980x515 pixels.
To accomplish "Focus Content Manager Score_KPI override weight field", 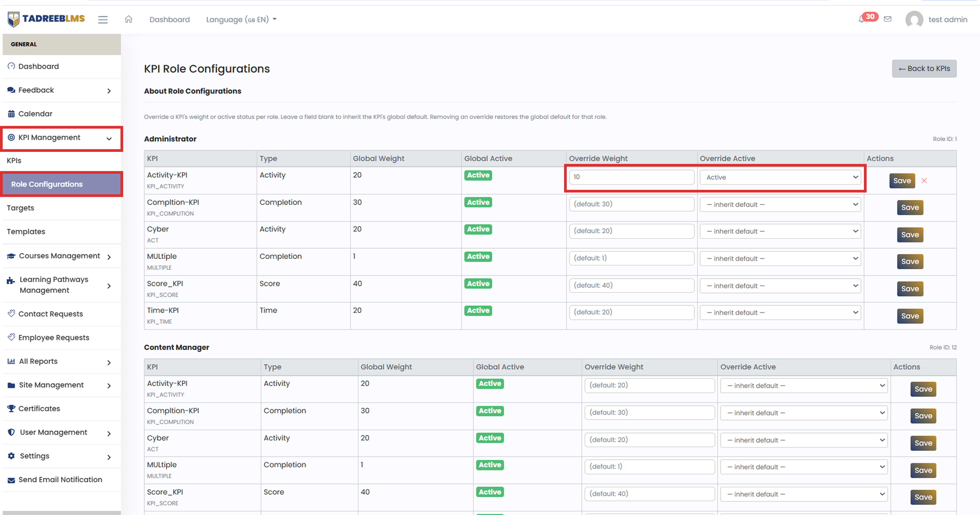I will coord(649,494).
